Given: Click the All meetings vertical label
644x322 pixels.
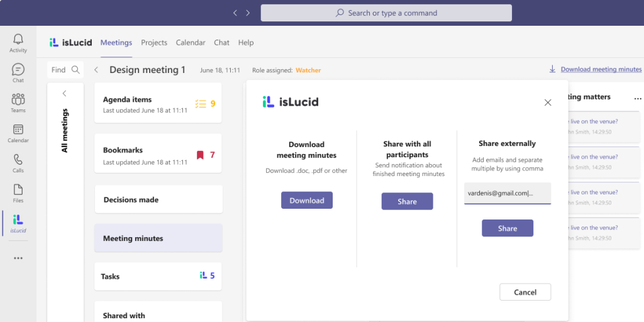Looking at the screenshot, I should click(65, 131).
